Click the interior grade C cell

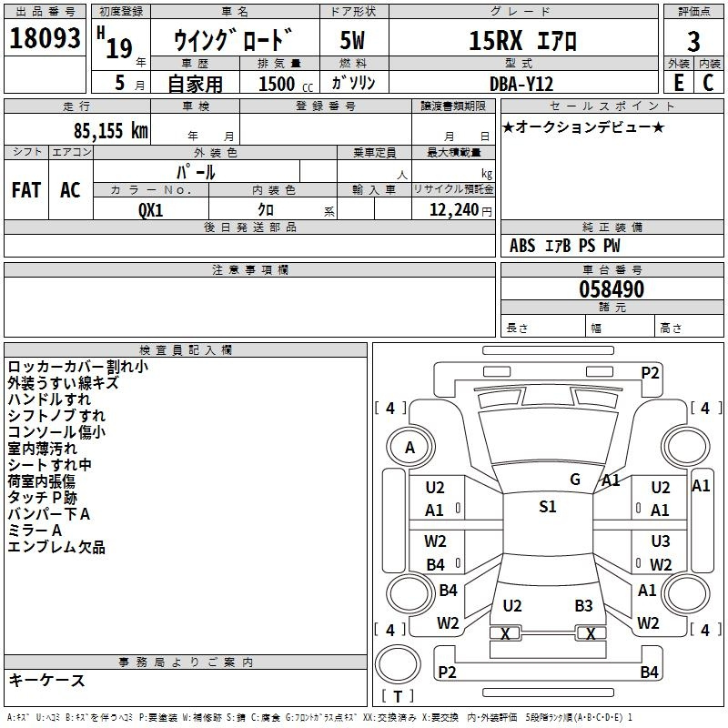coord(709,82)
